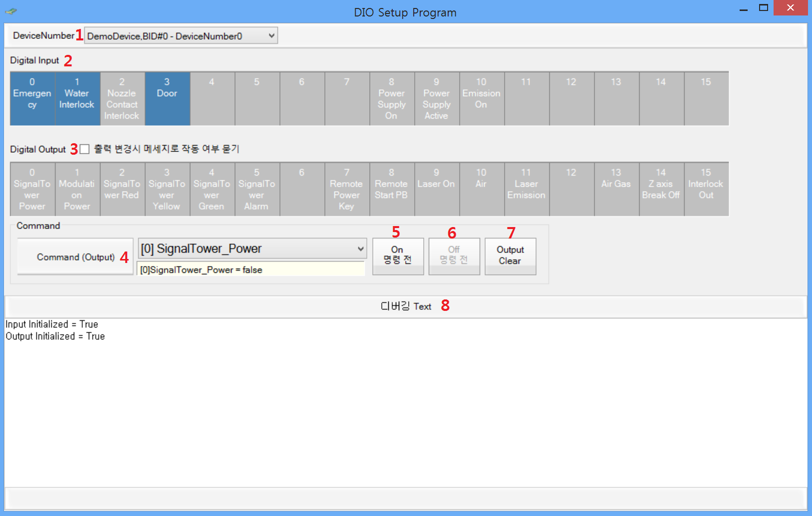
Task: Select digital input 0 Emergency tile
Action: 32,98
